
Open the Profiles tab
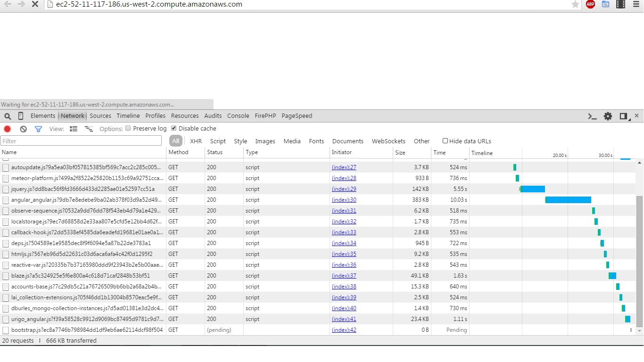point(156,116)
